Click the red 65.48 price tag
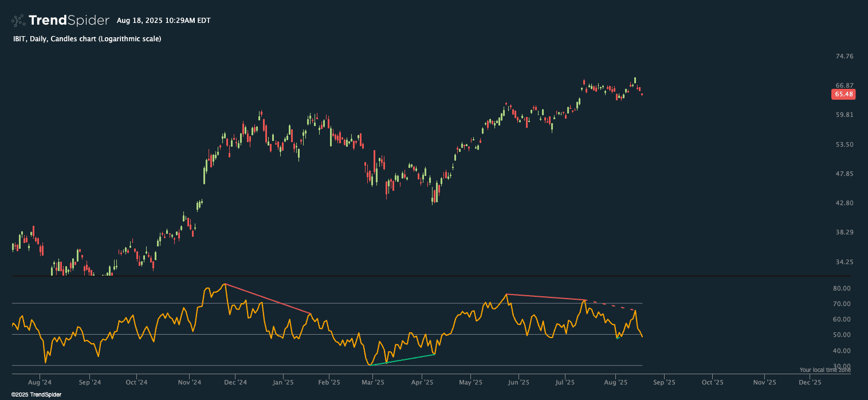The image size is (868, 400). tap(843, 95)
